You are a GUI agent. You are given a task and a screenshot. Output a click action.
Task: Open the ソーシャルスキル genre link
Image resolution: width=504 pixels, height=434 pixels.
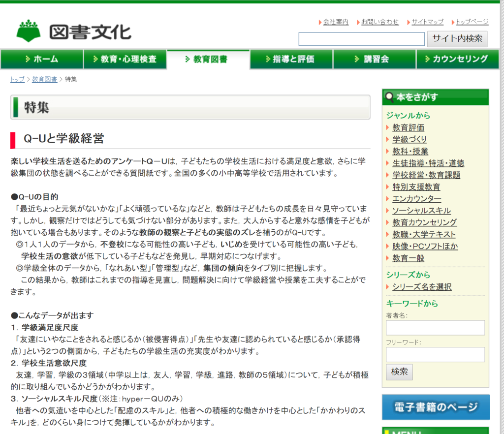point(421,211)
